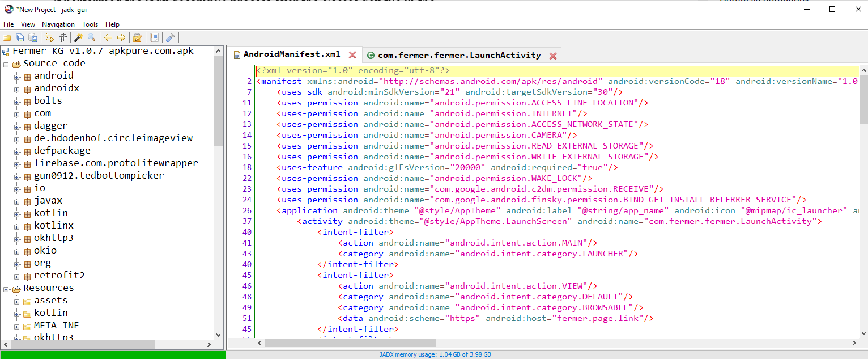Expand the okhttp3 package node
This screenshot has height=359, width=868.
(x=17, y=238)
